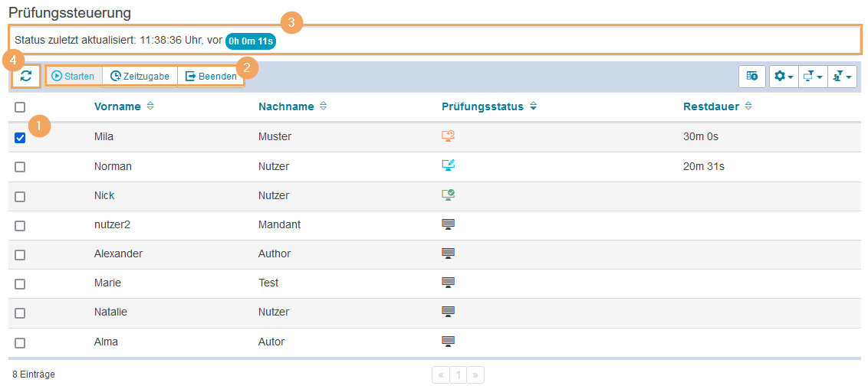Sort table by Vorname column
Screen dimensions: 868x386
[117, 106]
